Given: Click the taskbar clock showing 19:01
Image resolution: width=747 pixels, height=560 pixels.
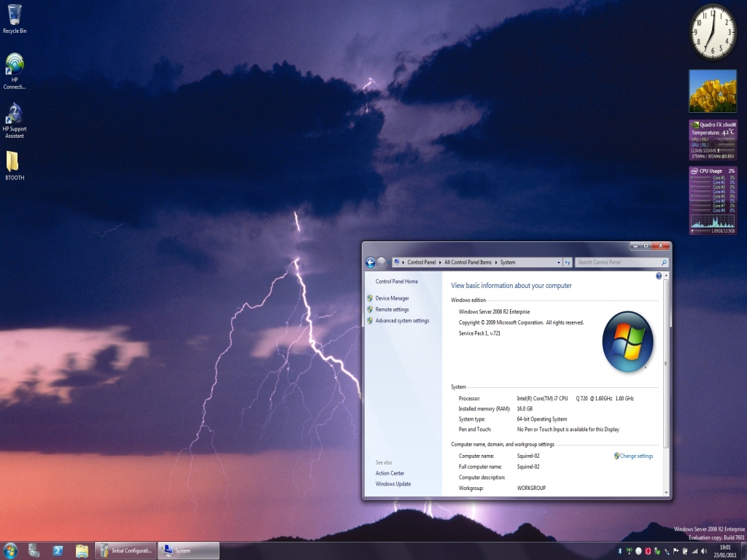Looking at the screenshot, I should pos(725,551).
